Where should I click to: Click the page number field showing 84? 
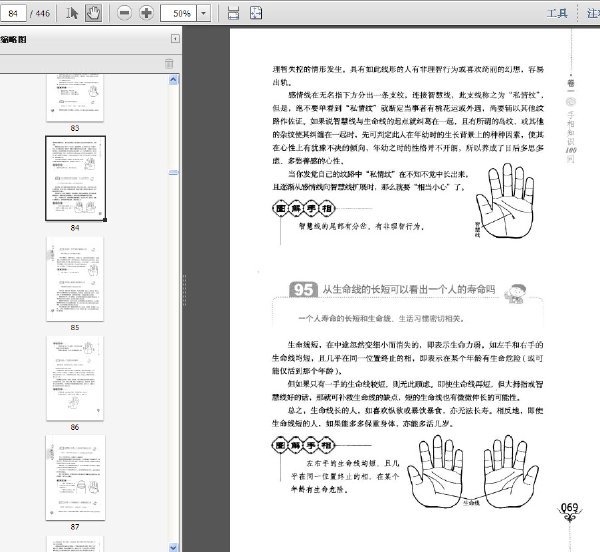[13, 13]
